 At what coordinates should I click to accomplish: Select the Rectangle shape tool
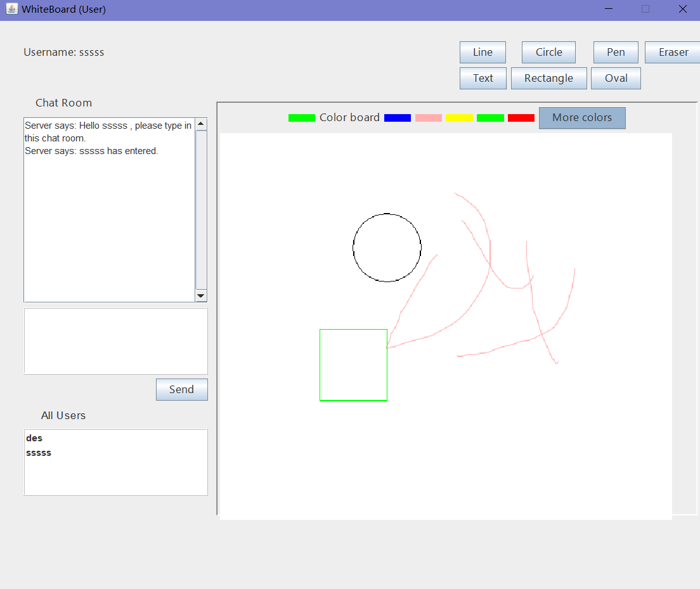click(x=548, y=78)
